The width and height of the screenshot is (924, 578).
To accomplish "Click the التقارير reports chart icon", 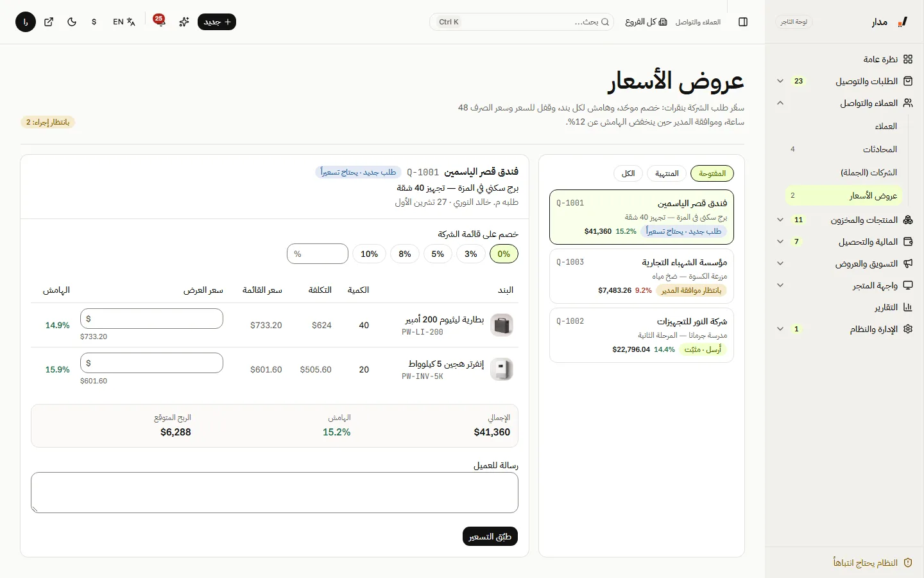I will tap(908, 308).
